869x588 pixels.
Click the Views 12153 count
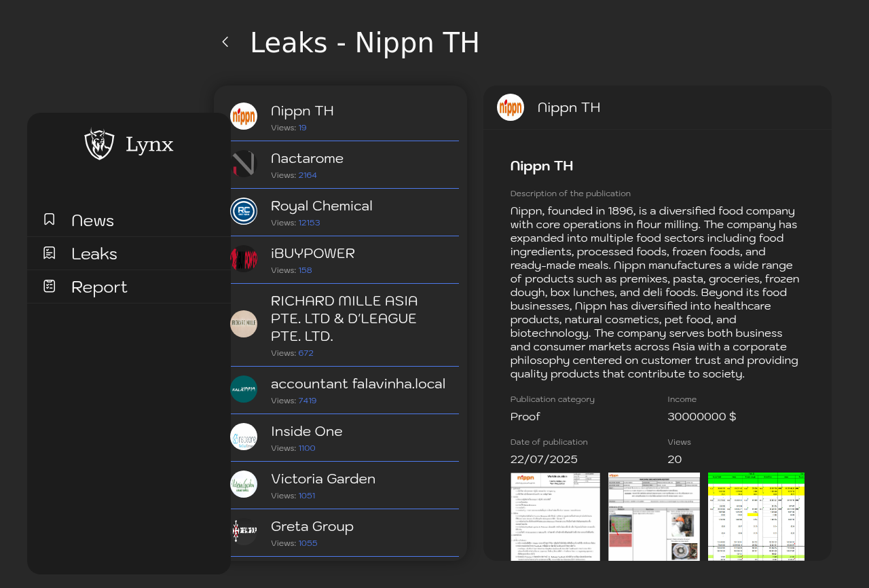click(x=309, y=223)
